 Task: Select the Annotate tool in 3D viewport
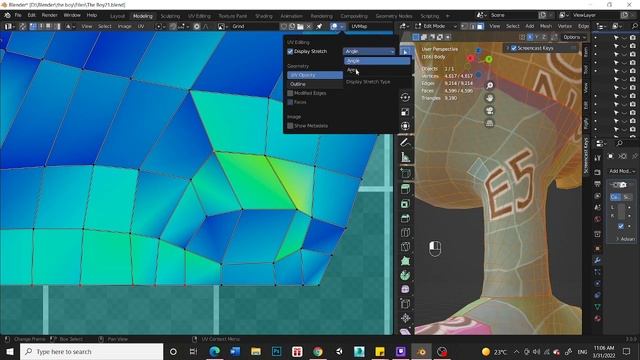tap(405, 143)
